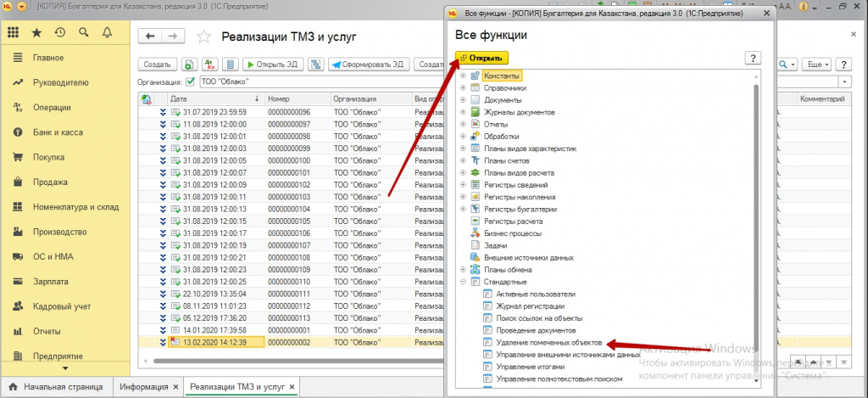Expand the Отчеты tree node
The height and width of the screenshot is (398, 868).
point(463,124)
